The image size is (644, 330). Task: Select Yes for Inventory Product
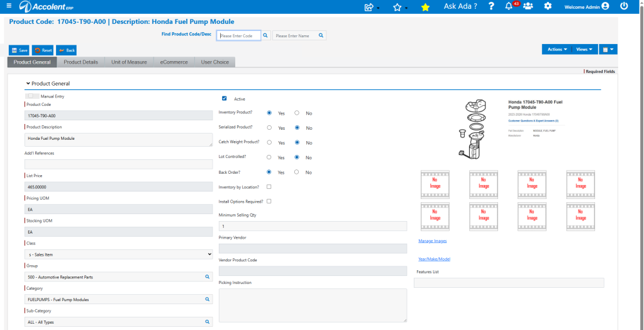click(x=269, y=113)
